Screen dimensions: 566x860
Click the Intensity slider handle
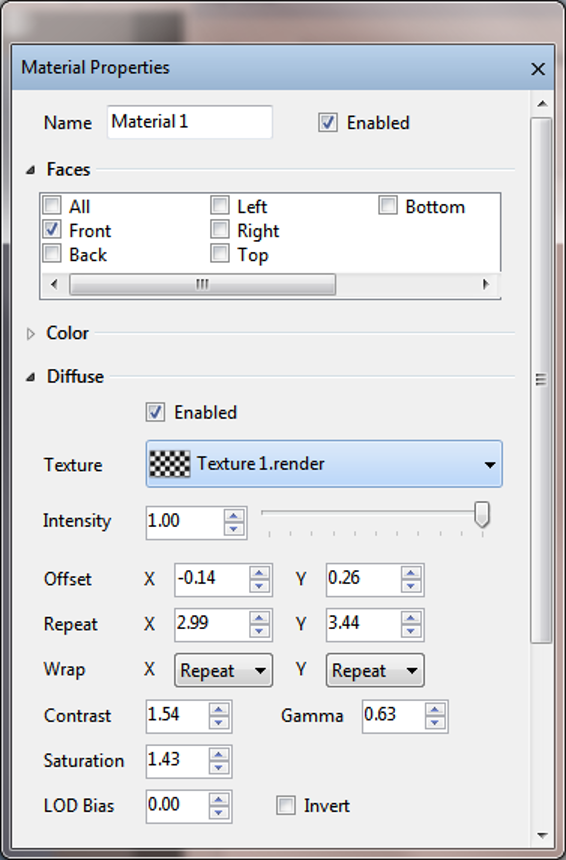point(482,514)
